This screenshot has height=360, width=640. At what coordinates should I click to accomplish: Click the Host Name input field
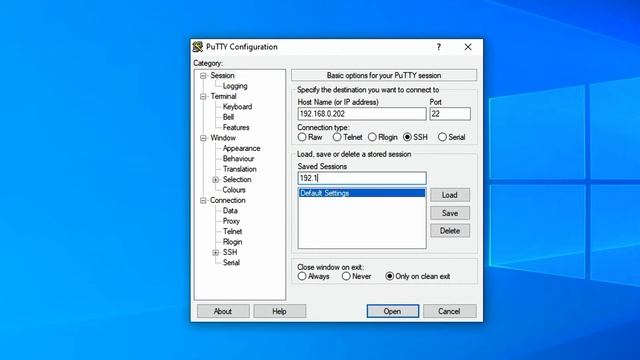[x=362, y=114]
